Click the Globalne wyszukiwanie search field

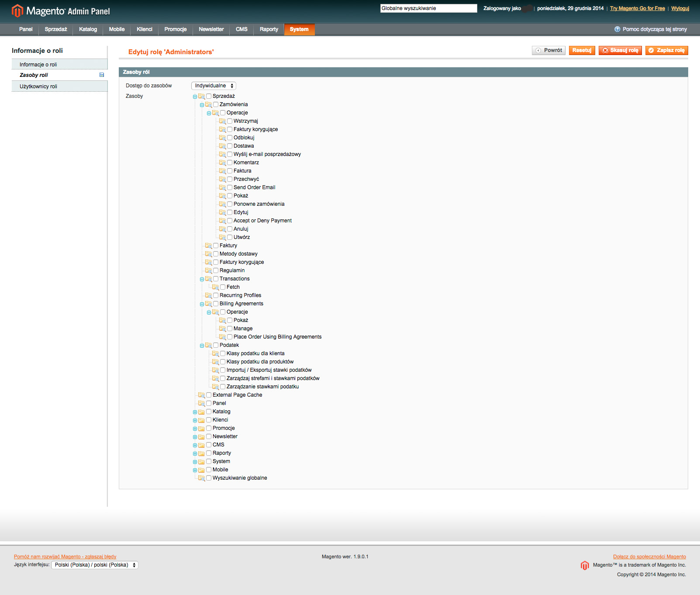[x=429, y=8]
